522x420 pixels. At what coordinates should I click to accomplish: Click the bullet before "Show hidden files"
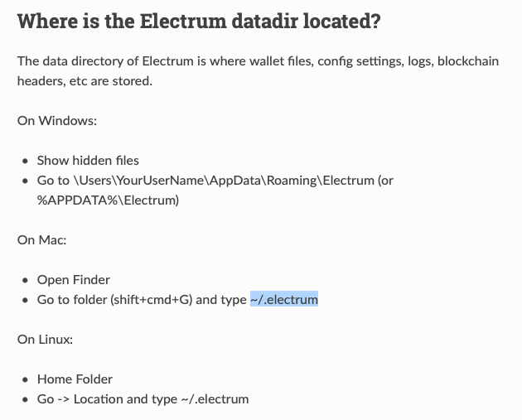coord(27,162)
